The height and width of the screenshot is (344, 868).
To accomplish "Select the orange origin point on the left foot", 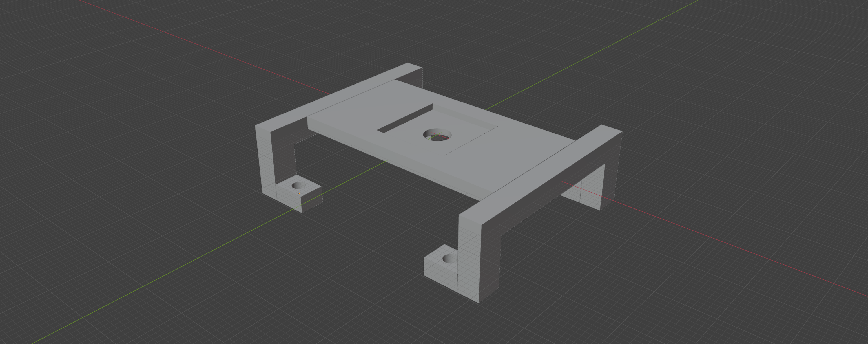I will pos(299,194).
